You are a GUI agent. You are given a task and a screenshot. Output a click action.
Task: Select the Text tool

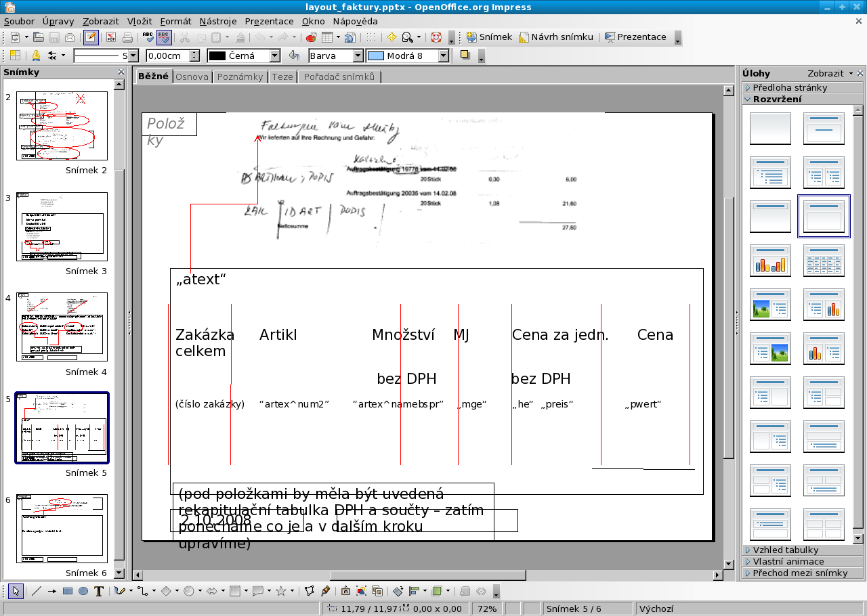(99, 591)
